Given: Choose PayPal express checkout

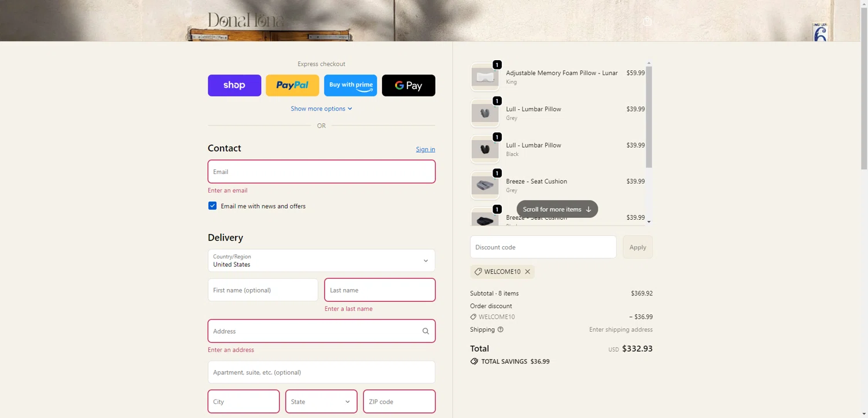Looking at the screenshot, I should click(292, 85).
